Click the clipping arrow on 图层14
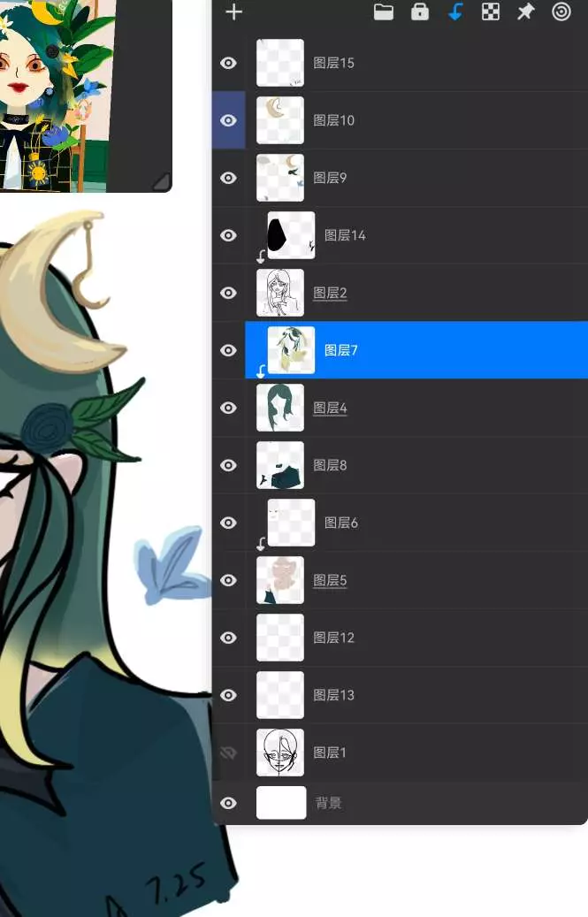This screenshot has width=588, height=917. 261,257
